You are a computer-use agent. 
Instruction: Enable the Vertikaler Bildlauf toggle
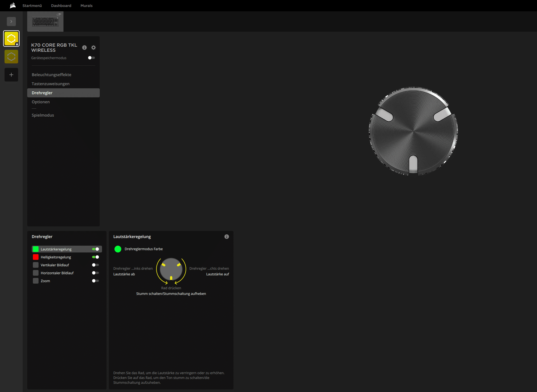[95, 265]
